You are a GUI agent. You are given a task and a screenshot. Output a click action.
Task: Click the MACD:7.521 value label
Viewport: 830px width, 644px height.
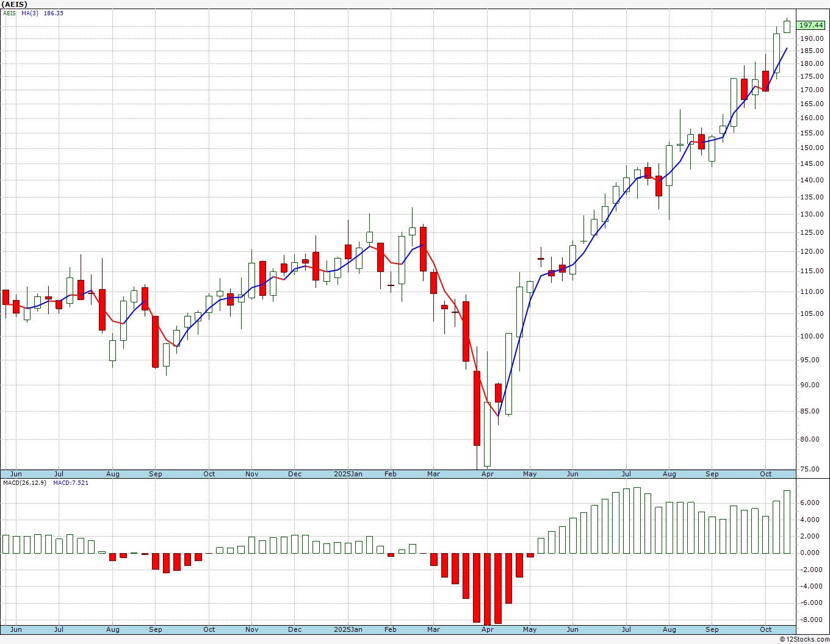coord(71,482)
